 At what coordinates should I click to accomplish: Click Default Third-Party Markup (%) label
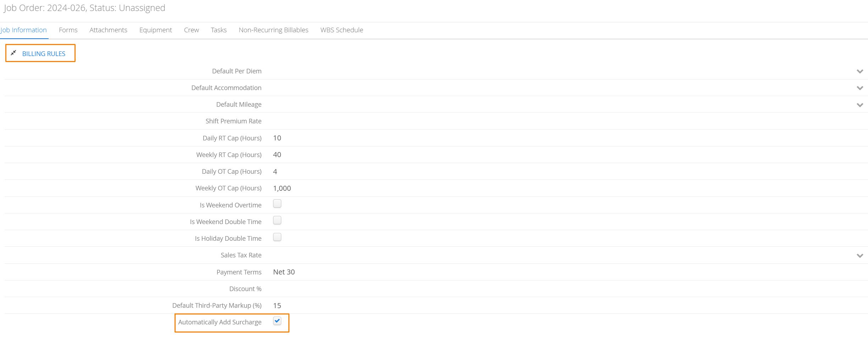[217, 306]
